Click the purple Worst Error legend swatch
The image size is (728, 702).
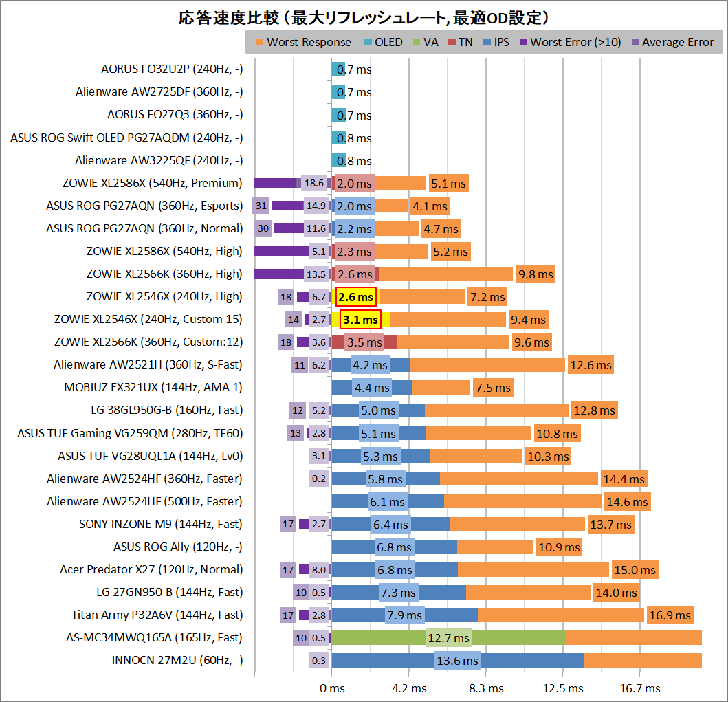pos(523,42)
